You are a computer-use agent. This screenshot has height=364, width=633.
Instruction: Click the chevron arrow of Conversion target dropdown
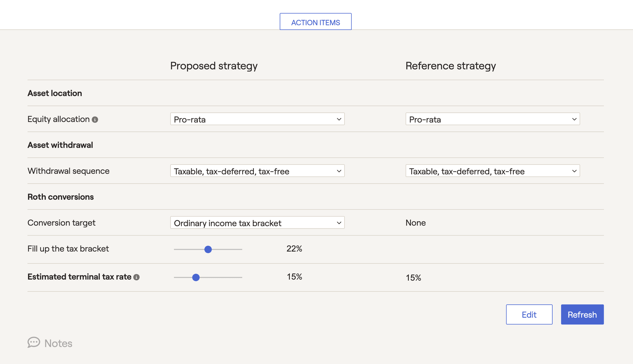click(339, 223)
